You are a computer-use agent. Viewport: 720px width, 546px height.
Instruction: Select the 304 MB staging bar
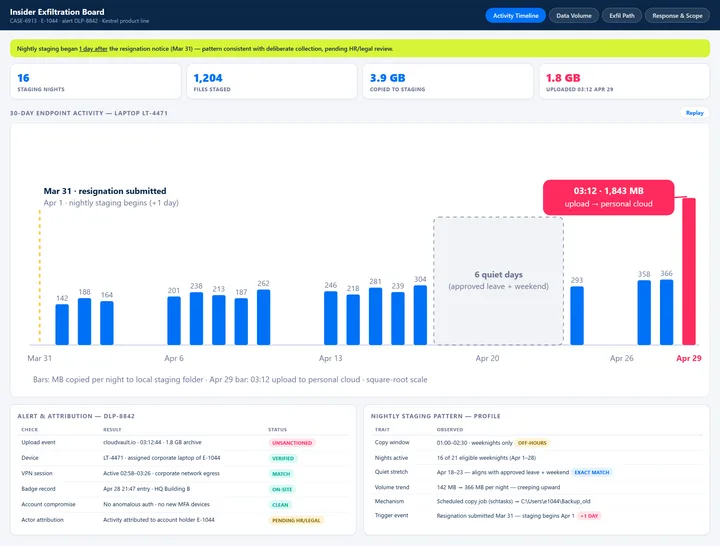pos(420,315)
